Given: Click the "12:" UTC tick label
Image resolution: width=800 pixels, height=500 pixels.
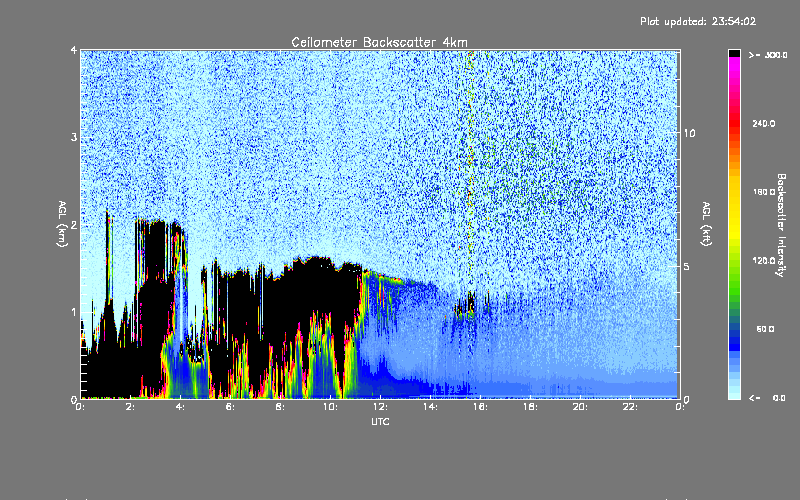Looking at the screenshot, I should 380,407.
